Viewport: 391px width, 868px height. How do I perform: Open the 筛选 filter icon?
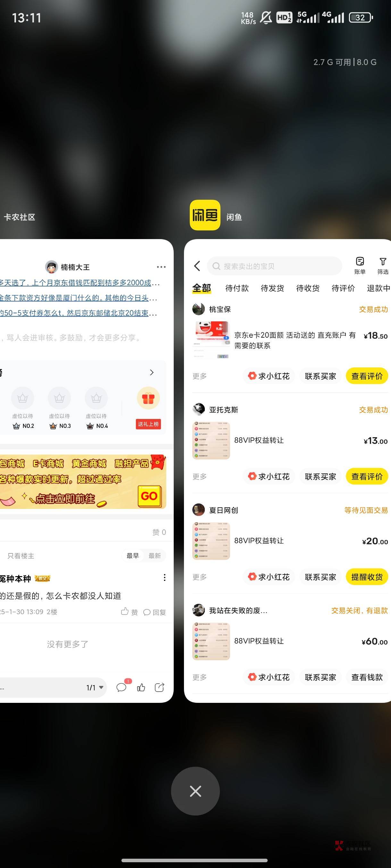pyautogui.click(x=383, y=266)
